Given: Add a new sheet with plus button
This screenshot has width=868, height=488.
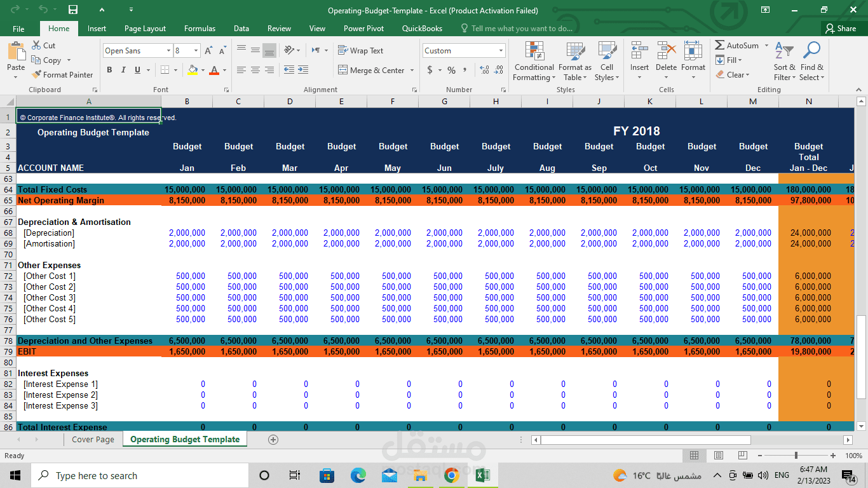Looking at the screenshot, I should click(x=273, y=440).
